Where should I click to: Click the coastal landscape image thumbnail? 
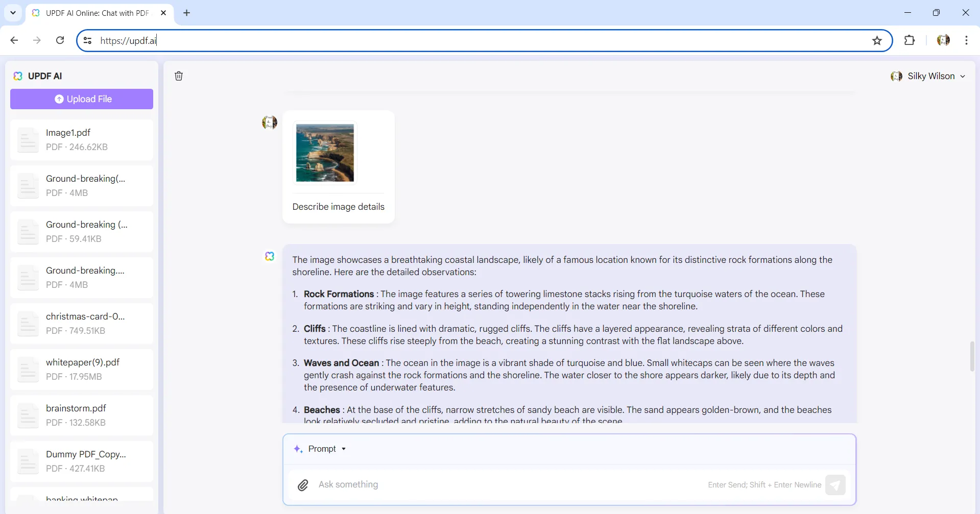(325, 153)
